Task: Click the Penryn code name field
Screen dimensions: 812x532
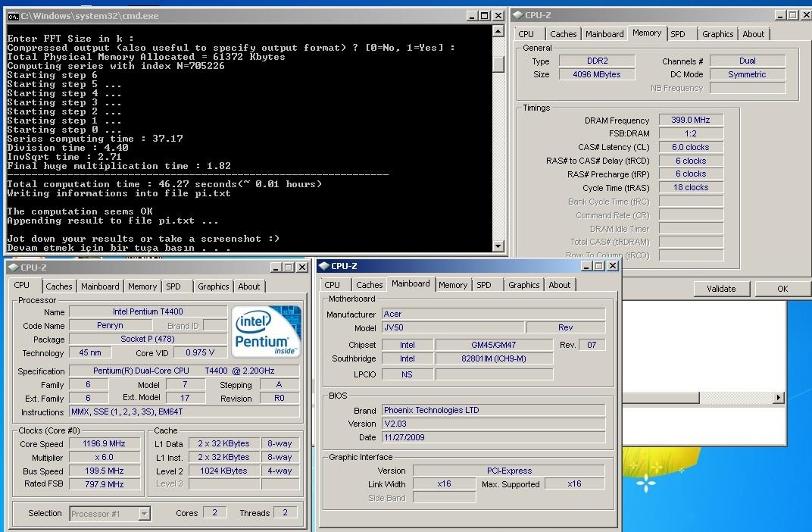Action: (x=111, y=325)
